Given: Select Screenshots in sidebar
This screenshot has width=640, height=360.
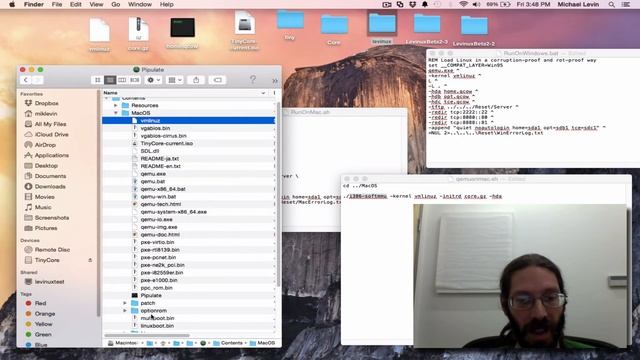Looking at the screenshot, I should (51, 218).
